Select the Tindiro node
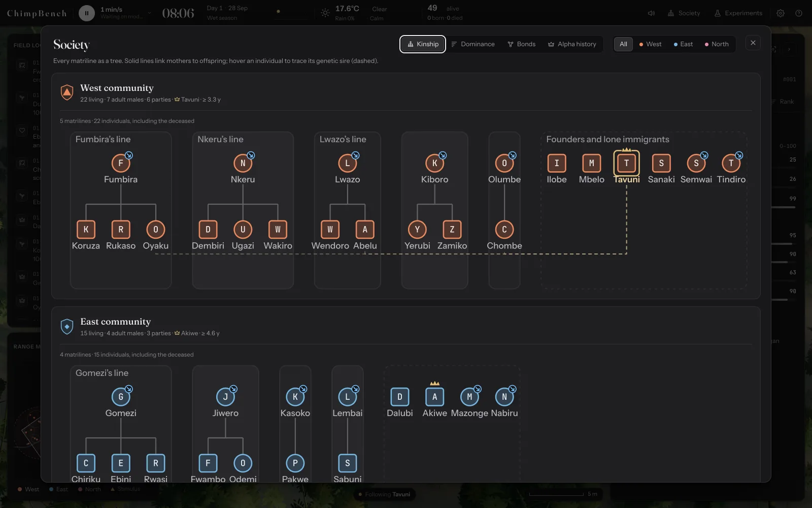The height and width of the screenshot is (508, 812). (x=731, y=163)
